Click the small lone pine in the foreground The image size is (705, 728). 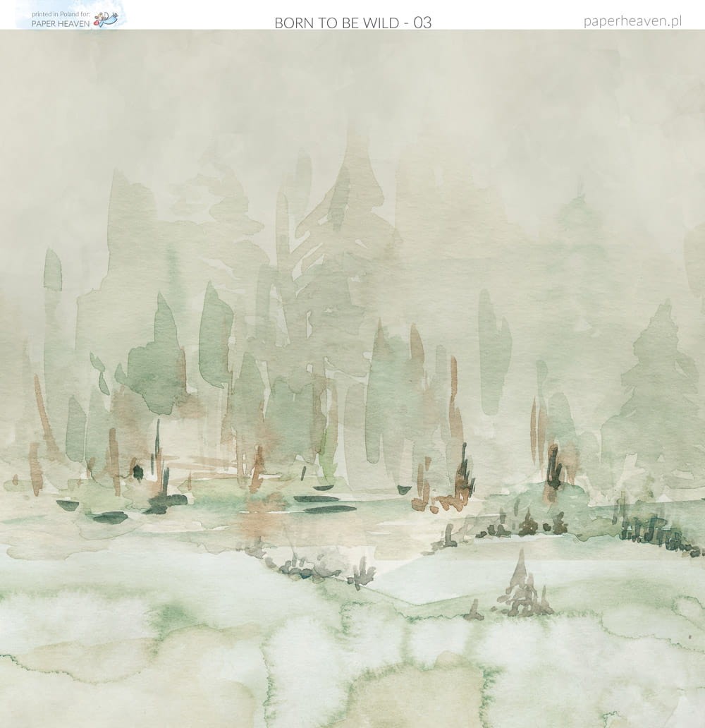(x=521, y=584)
